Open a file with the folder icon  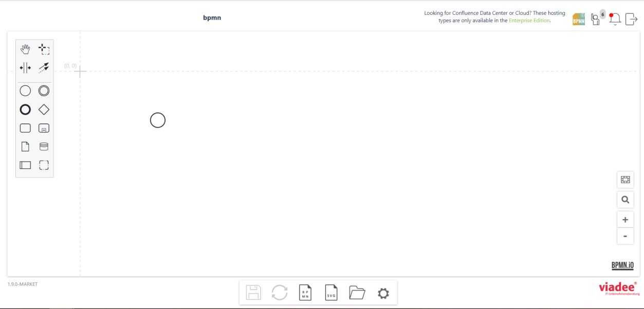pyautogui.click(x=357, y=293)
